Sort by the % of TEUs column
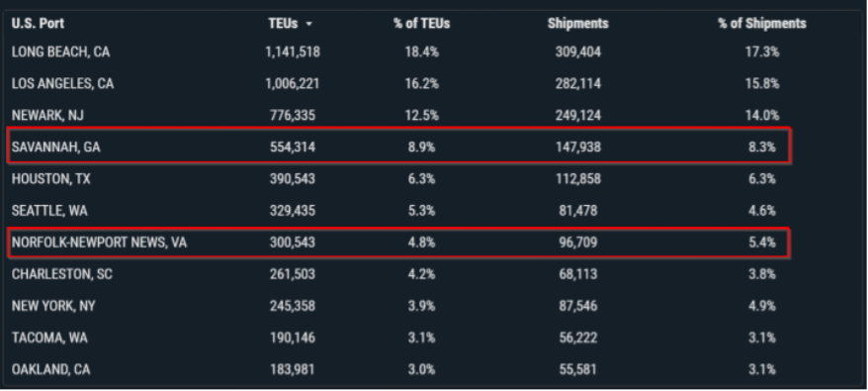868x391 pixels. (x=422, y=24)
